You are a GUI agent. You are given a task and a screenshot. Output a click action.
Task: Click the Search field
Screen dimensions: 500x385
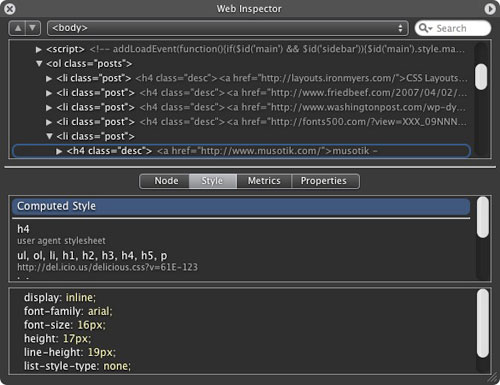coord(453,28)
